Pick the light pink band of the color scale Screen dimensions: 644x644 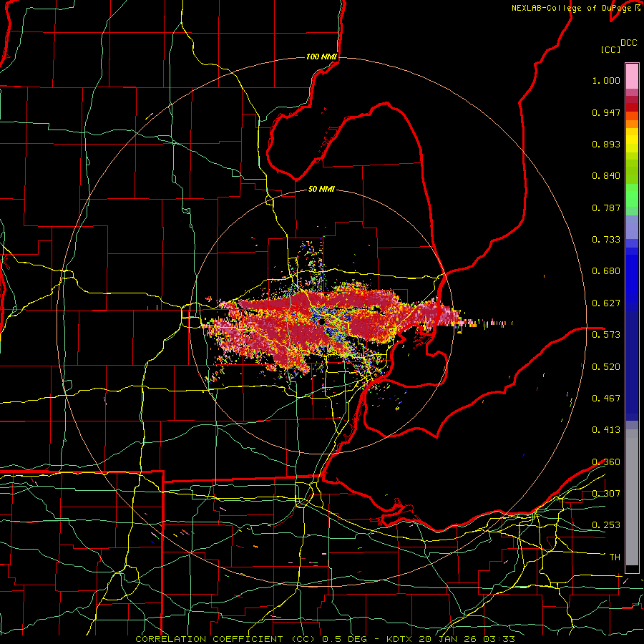(632, 77)
